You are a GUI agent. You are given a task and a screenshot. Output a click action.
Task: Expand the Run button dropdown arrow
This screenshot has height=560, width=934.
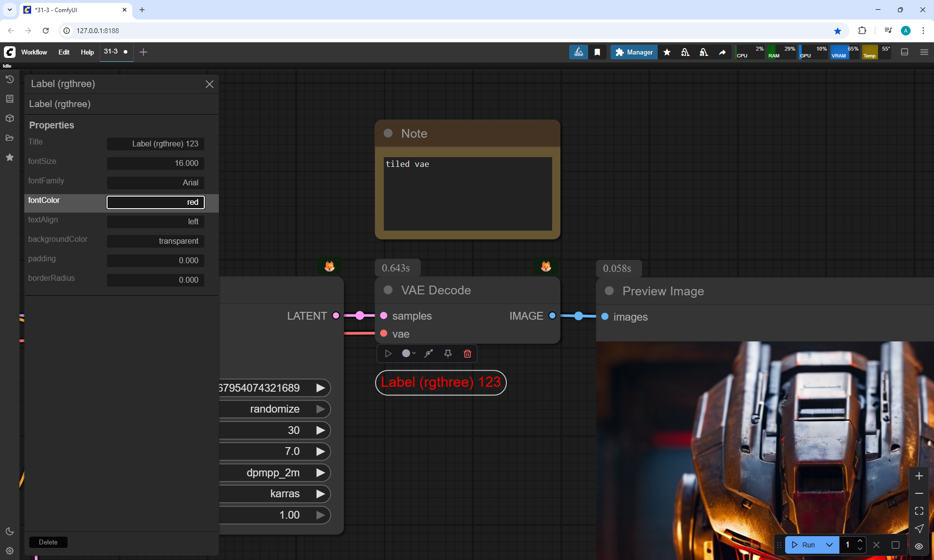click(829, 545)
